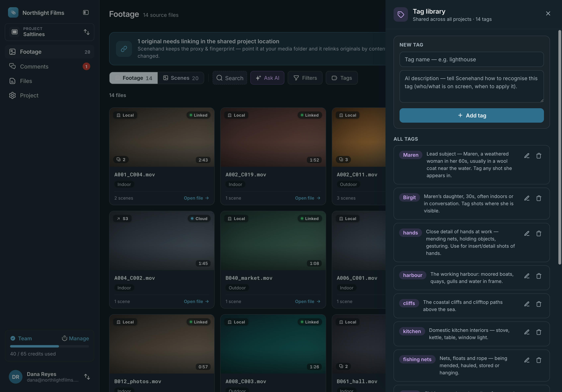Click the Linked status badge on B040_market.mov
562x392 pixels.
310,219
